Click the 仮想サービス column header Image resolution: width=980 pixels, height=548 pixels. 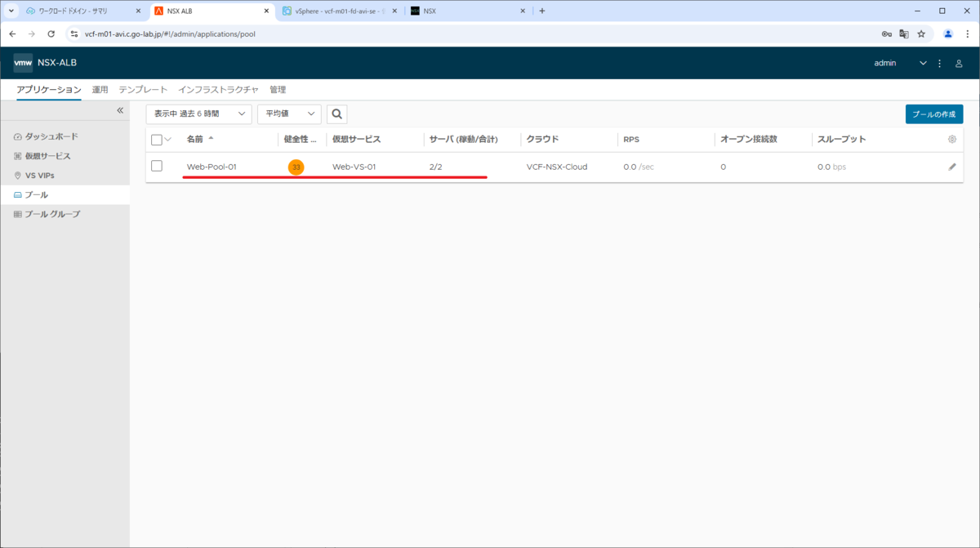357,140
